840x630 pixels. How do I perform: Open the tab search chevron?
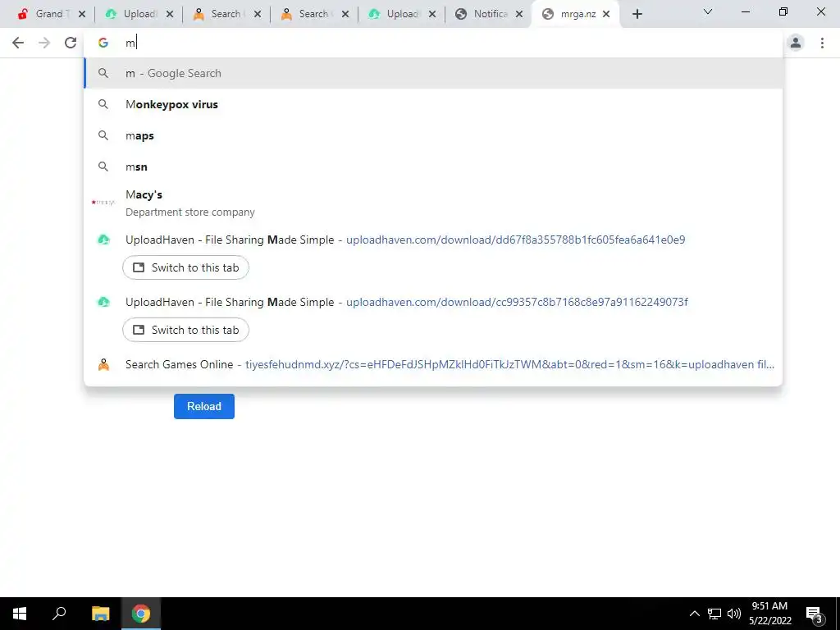tap(708, 11)
